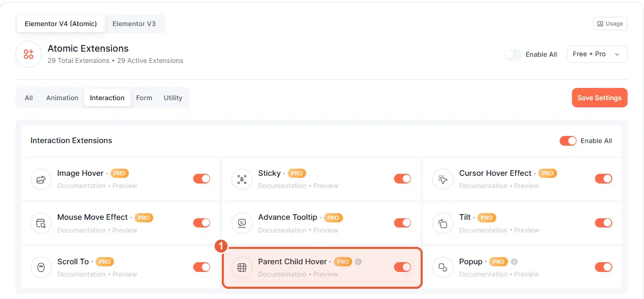
Task: Click the info icon next to Popup
Action: [x=514, y=262]
